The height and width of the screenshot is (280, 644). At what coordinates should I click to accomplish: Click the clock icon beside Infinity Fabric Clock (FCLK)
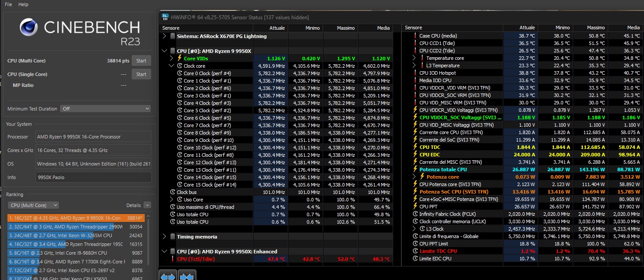coord(415,214)
